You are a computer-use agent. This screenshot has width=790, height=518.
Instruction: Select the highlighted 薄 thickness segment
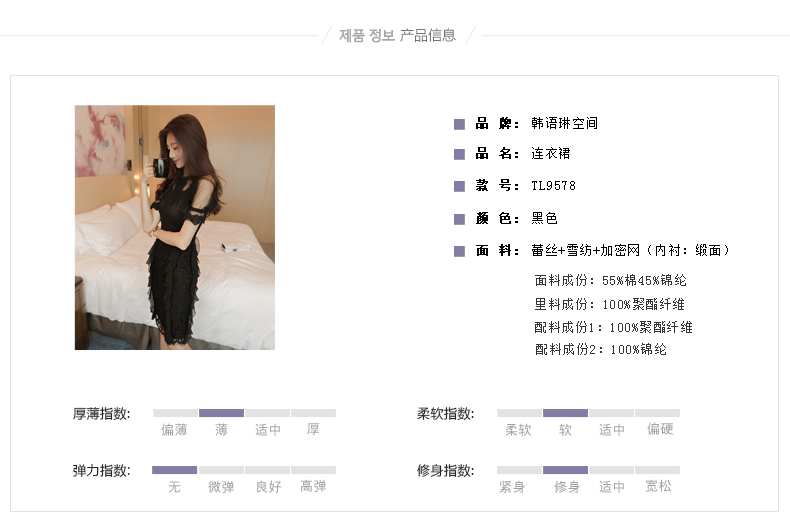221,413
